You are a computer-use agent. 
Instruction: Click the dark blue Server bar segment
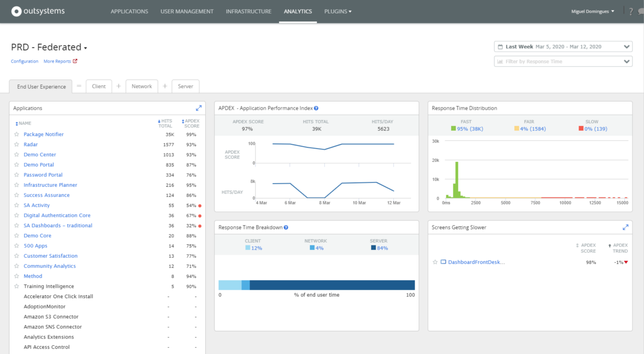point(332,285)
